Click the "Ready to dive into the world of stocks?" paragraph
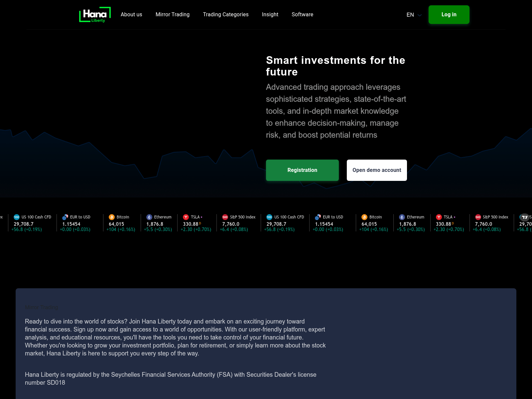 pyautogui.click(x=175, y=337)
